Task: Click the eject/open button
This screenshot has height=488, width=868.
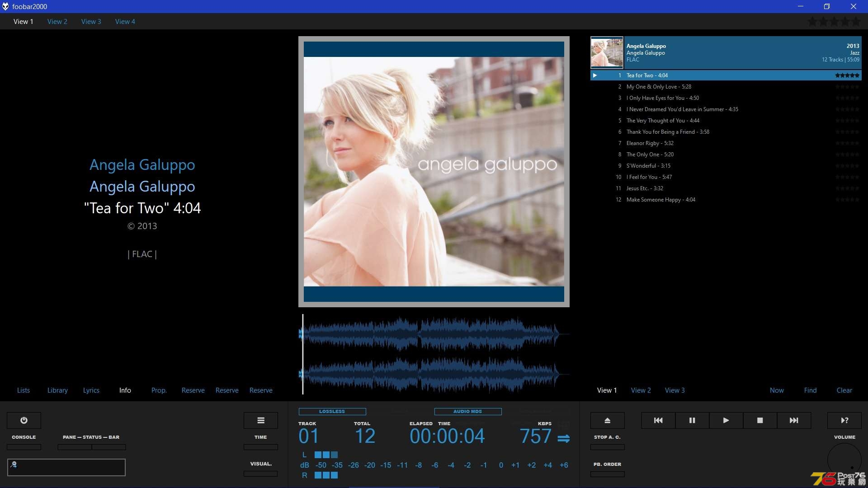Action: [608, 420]
